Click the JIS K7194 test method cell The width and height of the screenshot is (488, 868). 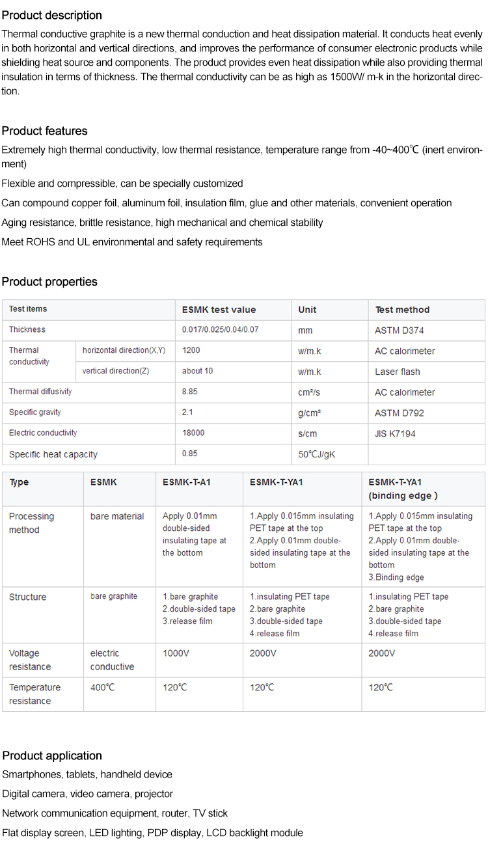[x=395, y=434]
